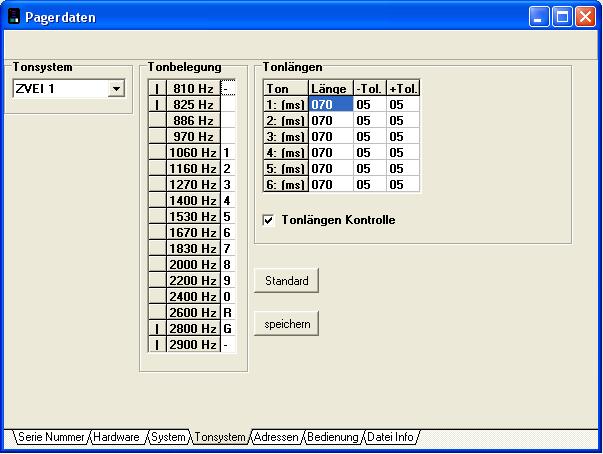This screenshot has height=454, width=603.
Task: Click the Pagerdaten title bar app icon
Action: click(14, 17)
